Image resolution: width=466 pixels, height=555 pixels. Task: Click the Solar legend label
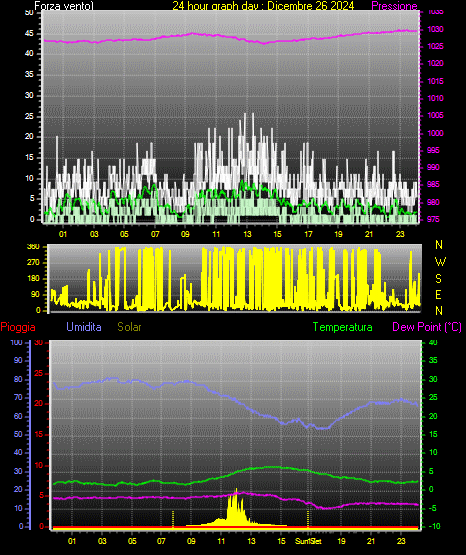130,327
